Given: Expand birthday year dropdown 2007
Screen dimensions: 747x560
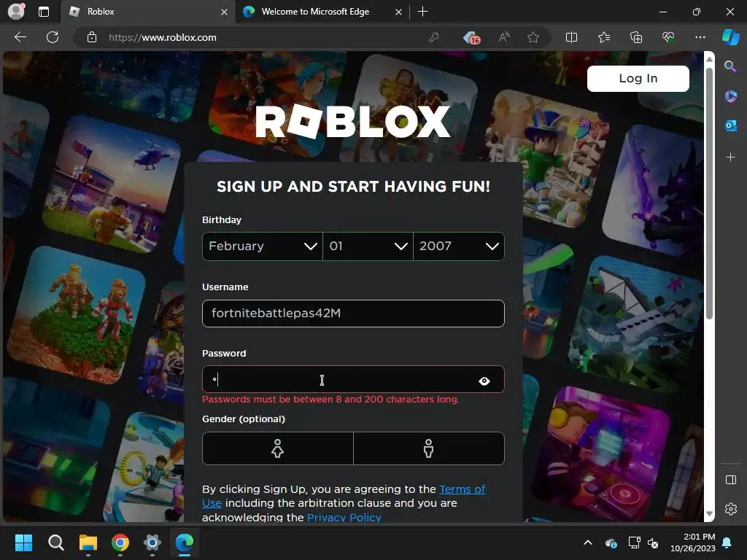Looking at the screenshot, I should click(x=459, y=246).
